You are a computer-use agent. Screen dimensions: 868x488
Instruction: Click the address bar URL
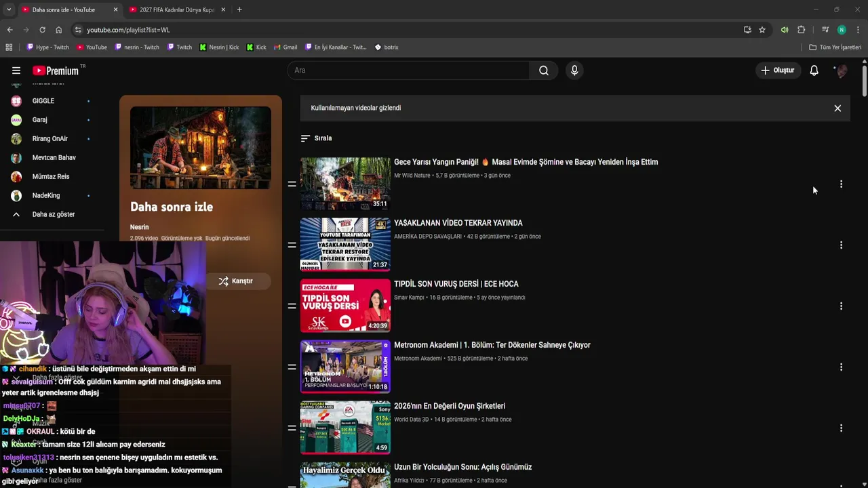click(128, 30)
